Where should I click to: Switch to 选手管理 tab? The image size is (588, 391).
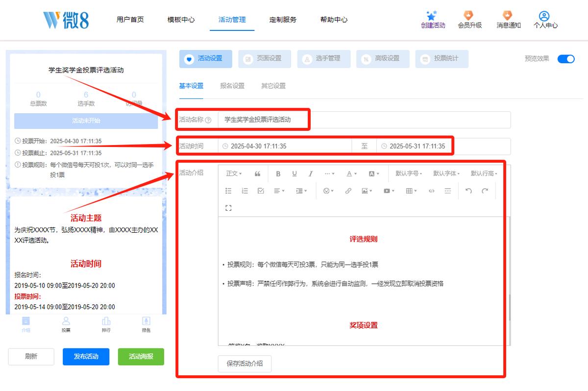tap(324, 59)
